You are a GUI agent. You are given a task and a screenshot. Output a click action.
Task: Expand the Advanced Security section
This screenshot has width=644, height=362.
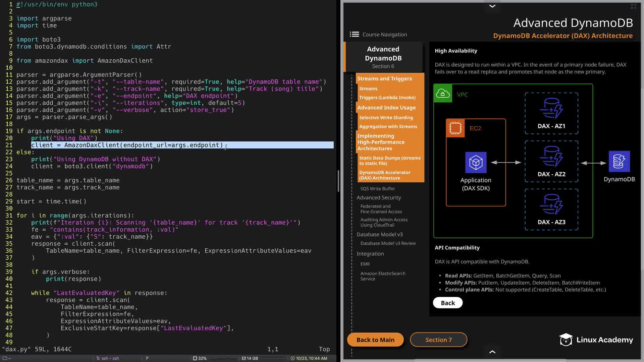click(x=379, y=198)
